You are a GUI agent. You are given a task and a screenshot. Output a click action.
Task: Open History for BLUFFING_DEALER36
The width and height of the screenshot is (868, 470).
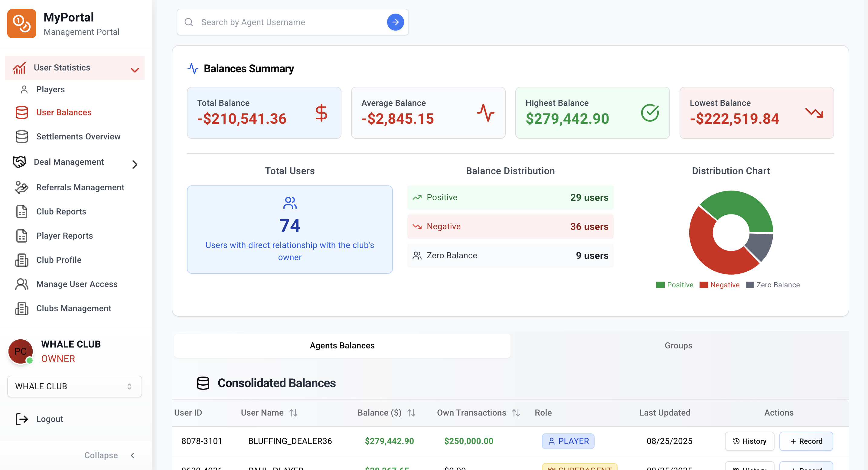[x=749, y=441]
